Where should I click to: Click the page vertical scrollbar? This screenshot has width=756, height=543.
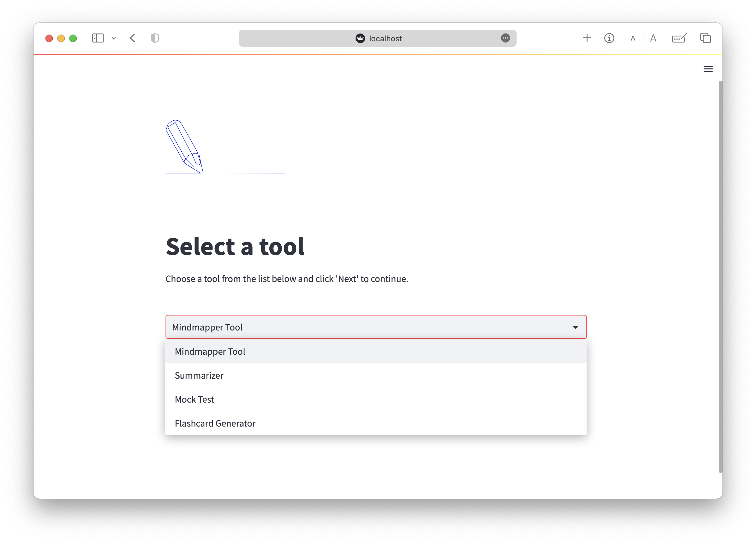pyautogui.click(x=720, y=277)
